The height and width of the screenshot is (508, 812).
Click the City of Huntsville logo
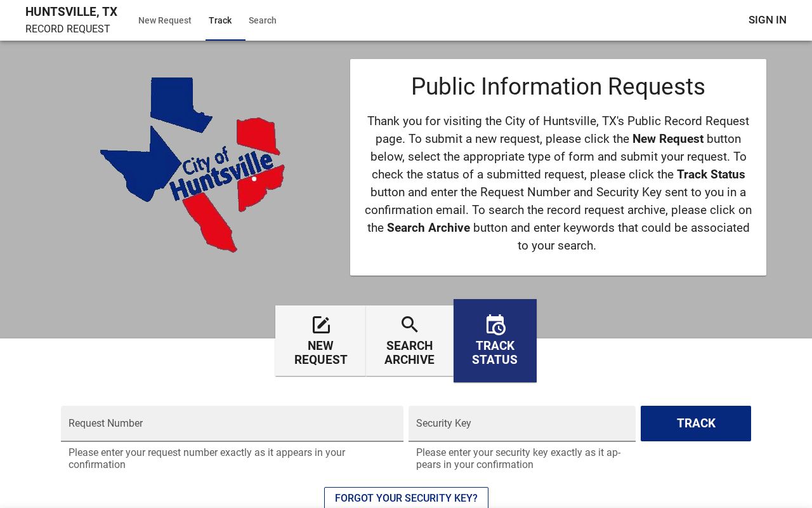coord(192,165)
